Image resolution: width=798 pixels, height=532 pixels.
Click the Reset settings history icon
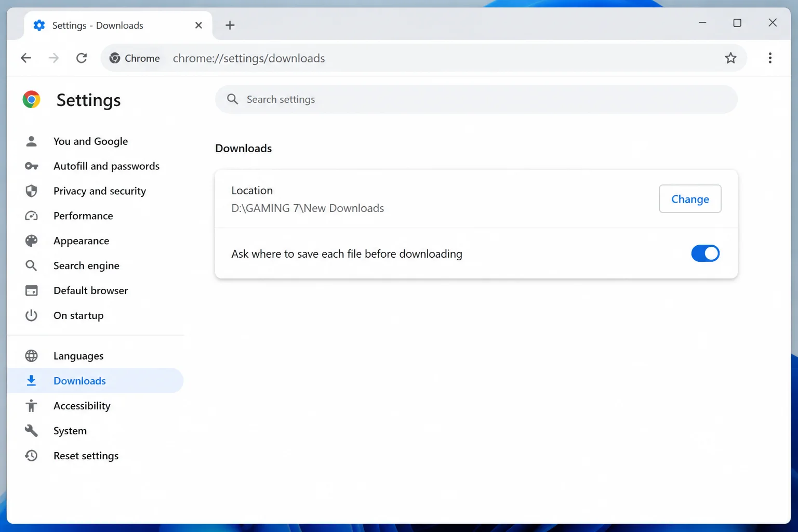pos(31,456)
